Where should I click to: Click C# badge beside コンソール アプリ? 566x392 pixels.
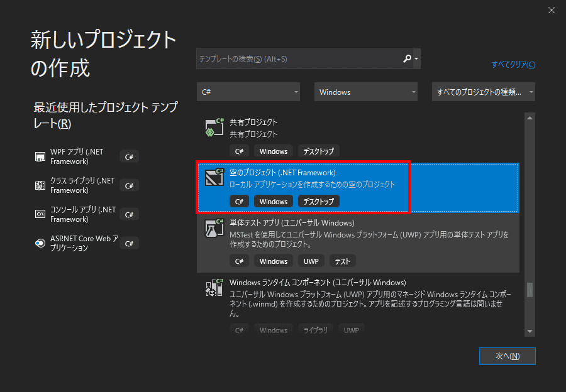click(x=129, y=215)
